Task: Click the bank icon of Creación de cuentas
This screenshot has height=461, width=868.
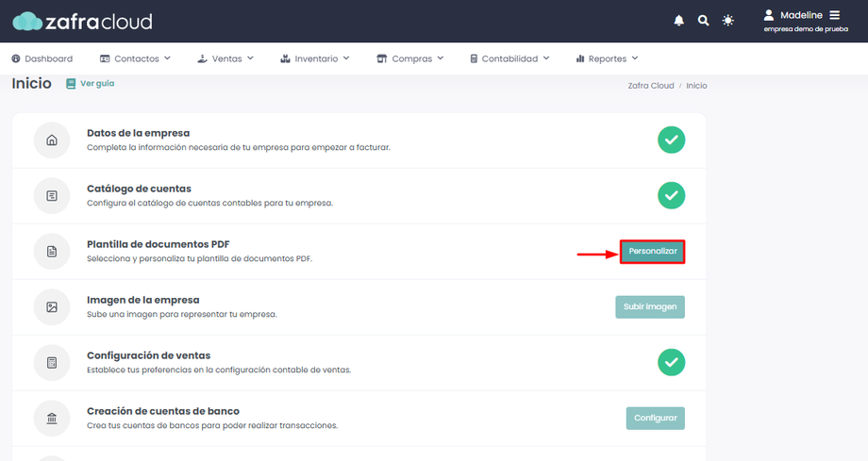Action: point(52,419)
